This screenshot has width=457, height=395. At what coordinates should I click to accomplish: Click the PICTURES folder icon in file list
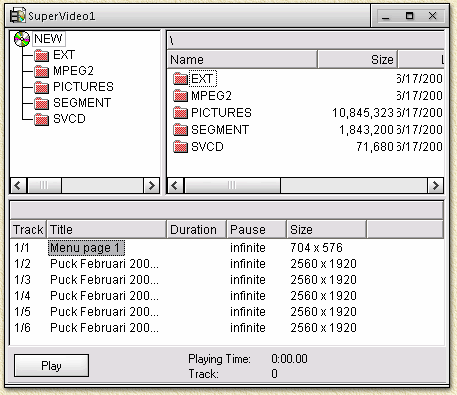(181, 113)
